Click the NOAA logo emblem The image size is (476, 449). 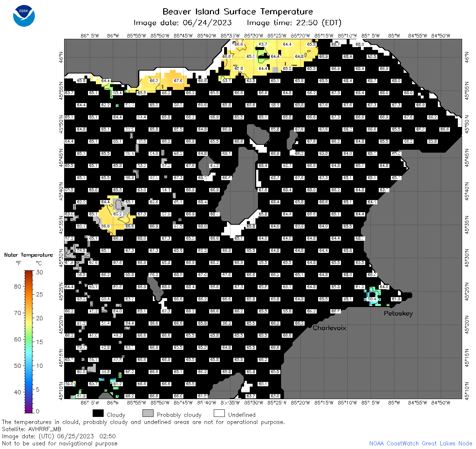pos(24,16)
